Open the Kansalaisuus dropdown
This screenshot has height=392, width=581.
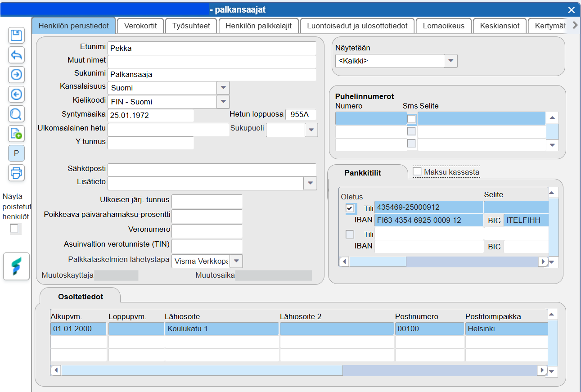pyautogui.click(x=223, y=88)
